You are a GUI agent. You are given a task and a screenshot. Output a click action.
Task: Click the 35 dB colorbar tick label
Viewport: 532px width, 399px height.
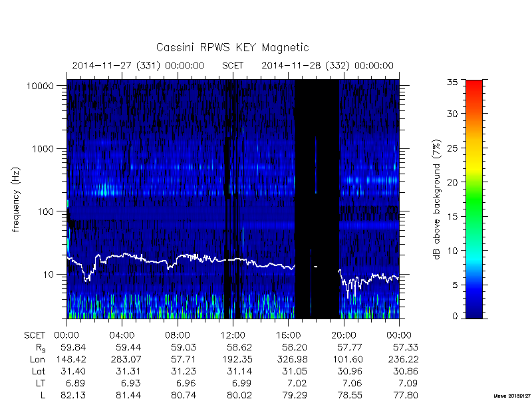click(x=452, y=82)
